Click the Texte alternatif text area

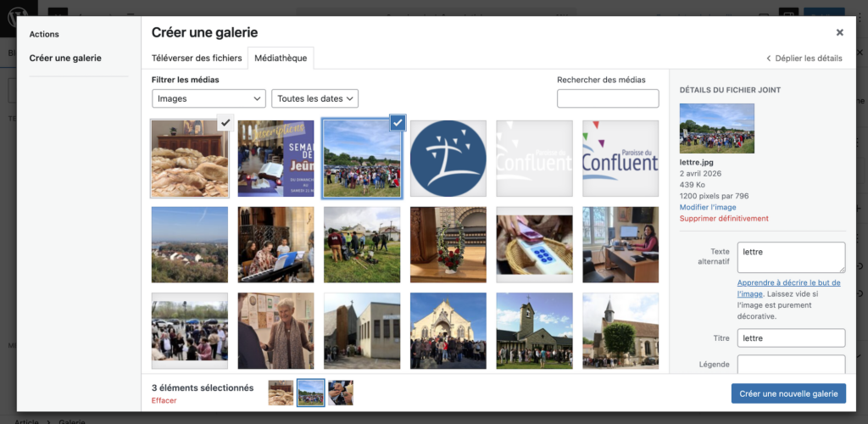coord(791,258)
